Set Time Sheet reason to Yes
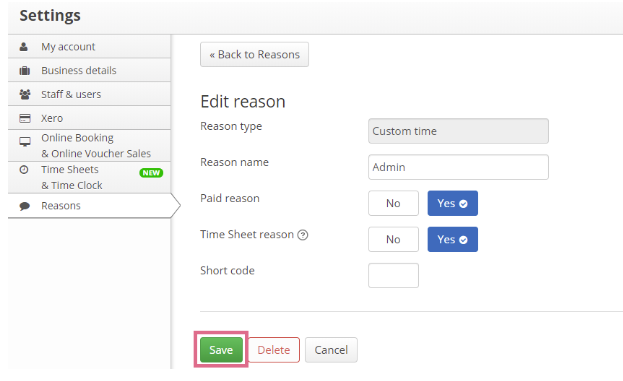 (x=453, y=239)
